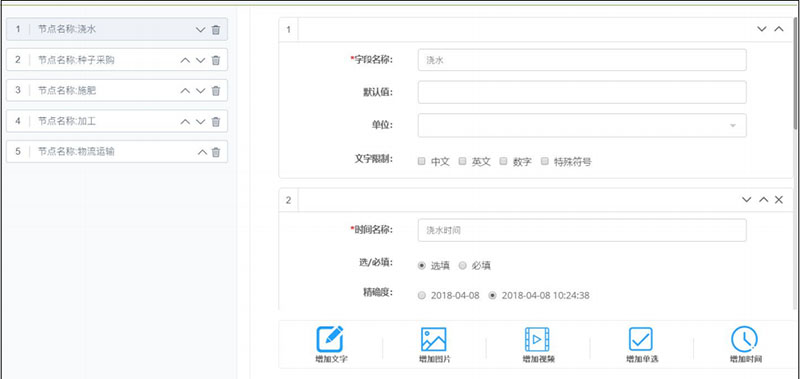The image size is (800, 379).
Task: Click the 增加时间 clock icon
Action: pos(744,339)
